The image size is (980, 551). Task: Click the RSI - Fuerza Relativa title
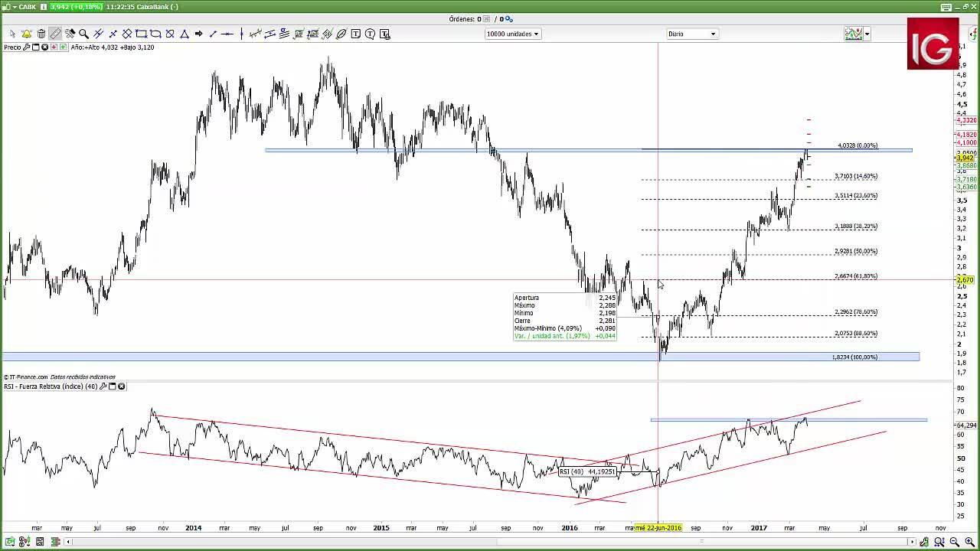(x=51, y=386)
